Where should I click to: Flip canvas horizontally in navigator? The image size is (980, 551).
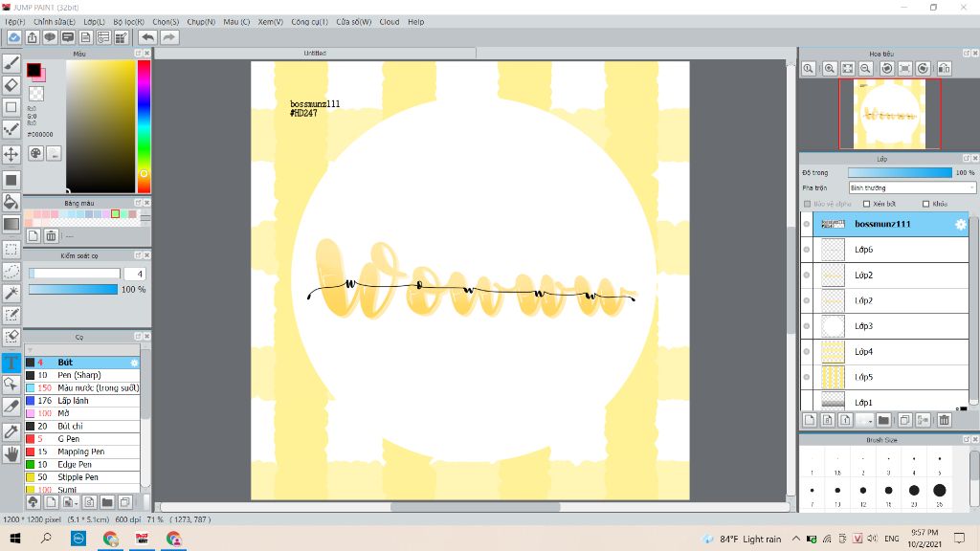coord(944,69)
